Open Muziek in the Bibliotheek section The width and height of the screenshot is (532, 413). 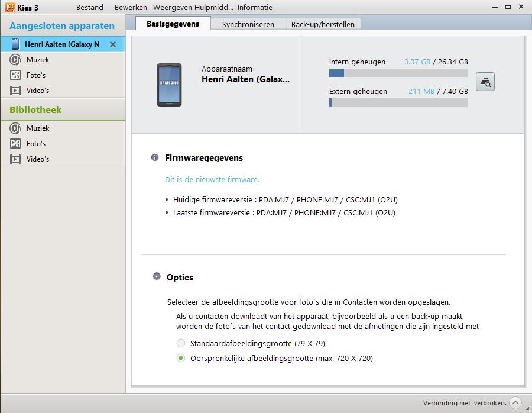37,128
